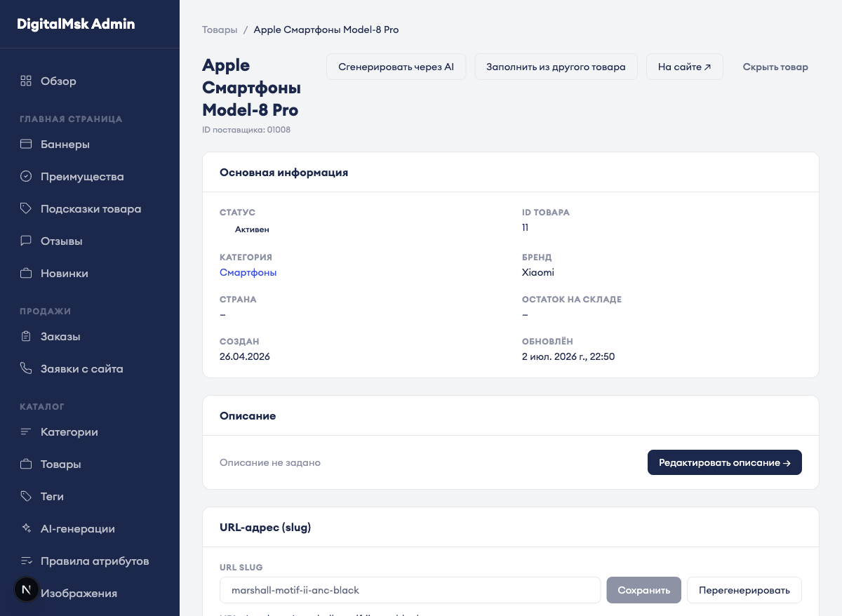Screen dimensions: 842x616
Task: Open the Обзор menu item
Action: pyautogui.click(x=90, y=81)
